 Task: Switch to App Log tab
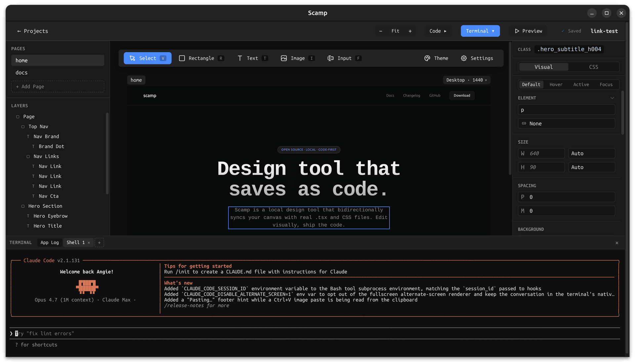click(x=50, y=243)
